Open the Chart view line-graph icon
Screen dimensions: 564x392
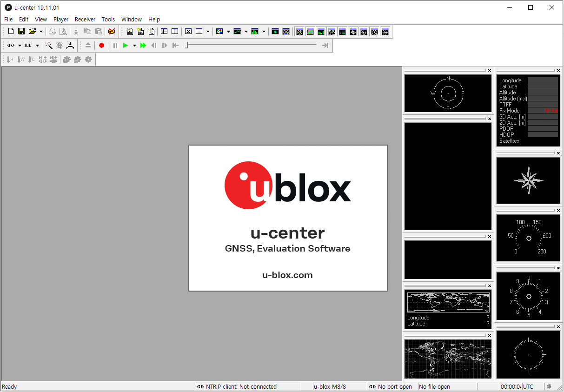[237, 32]
